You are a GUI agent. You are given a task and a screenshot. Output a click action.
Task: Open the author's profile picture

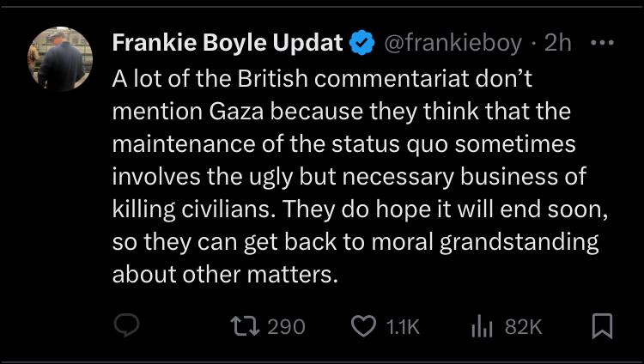(x=60, y=58)
